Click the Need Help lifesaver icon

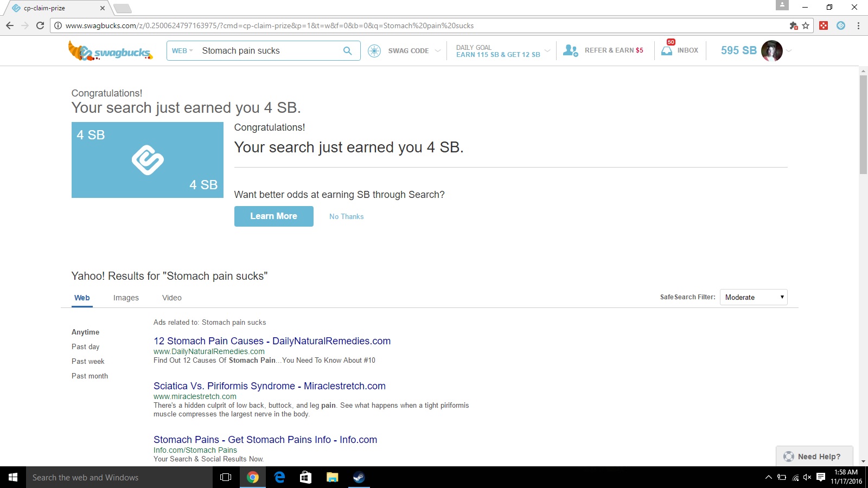click(788, 456)
